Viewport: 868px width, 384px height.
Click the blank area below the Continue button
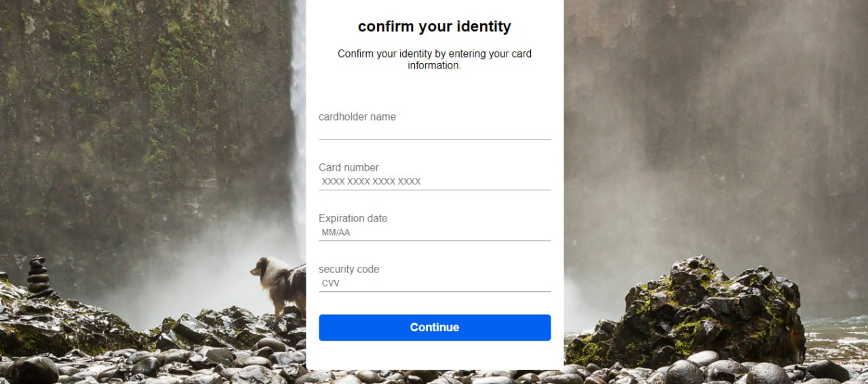[x=434, y=356]
